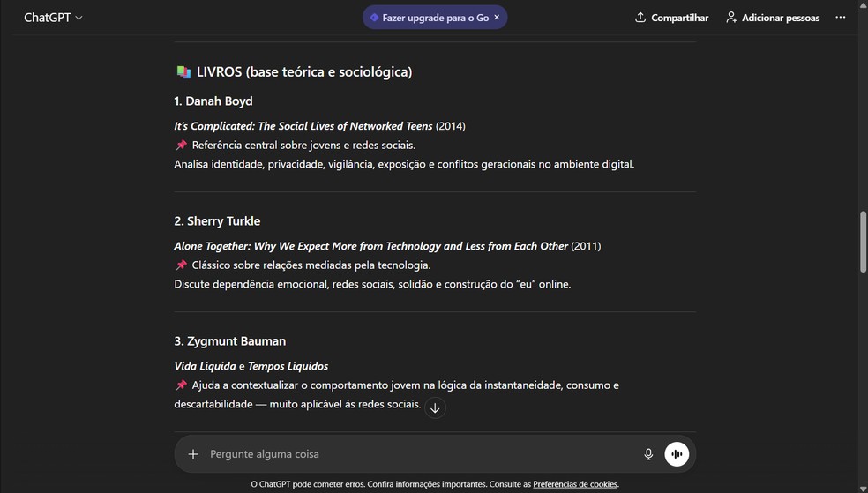This screenshot has width=868, height=493.
Task: Dismiss the upgrade banner with its X
Action: coord(497,17)
